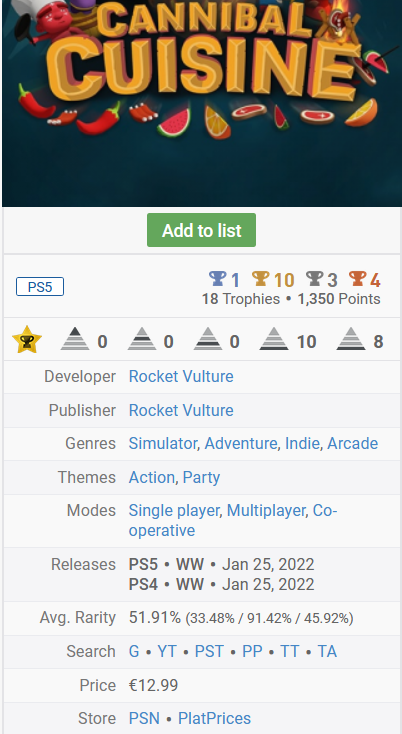Click the gold trophy icon

pyautogui.click(x=261, y=279)
